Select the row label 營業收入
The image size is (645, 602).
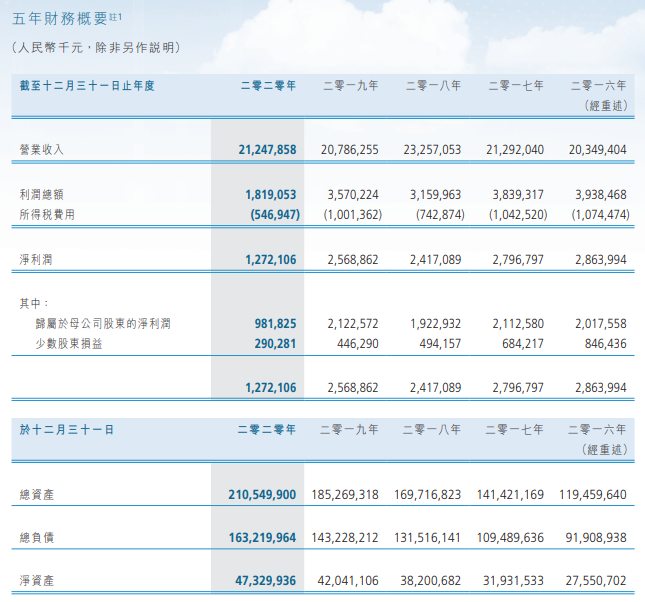pyautogui.click(x=42, y=149)
